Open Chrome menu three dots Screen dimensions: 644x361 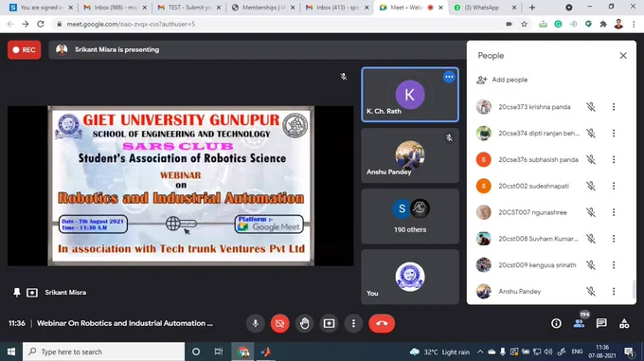click(x=634, y=25)
